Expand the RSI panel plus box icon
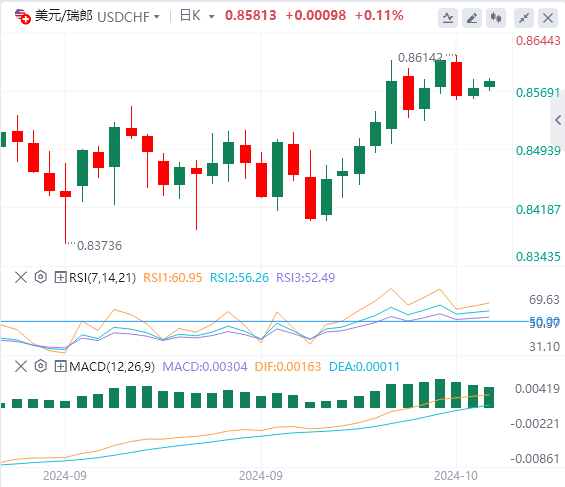Image resolution: width=565 pixels, height=487 pixels. tap(60, 277)
